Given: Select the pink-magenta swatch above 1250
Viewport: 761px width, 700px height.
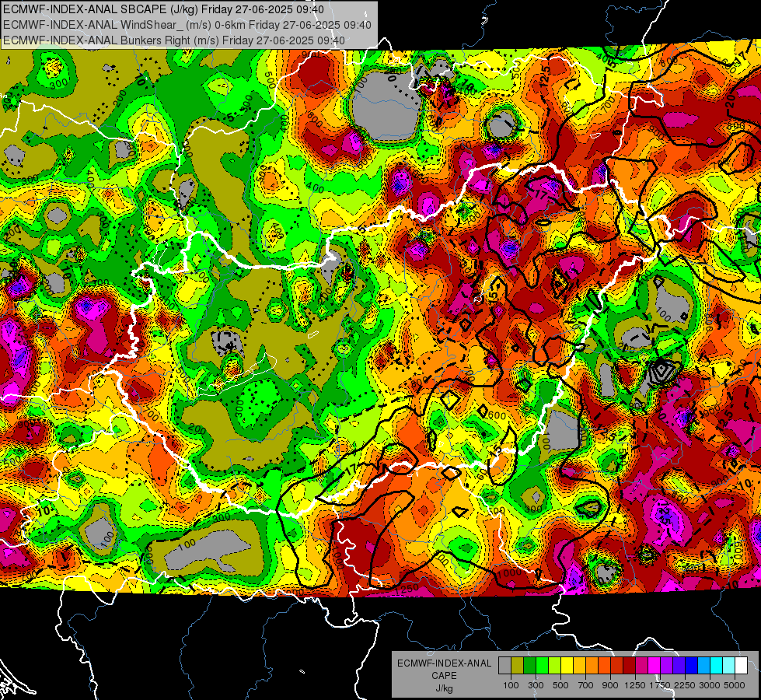Looking at the screenshot, I should (x=641, y=665).
